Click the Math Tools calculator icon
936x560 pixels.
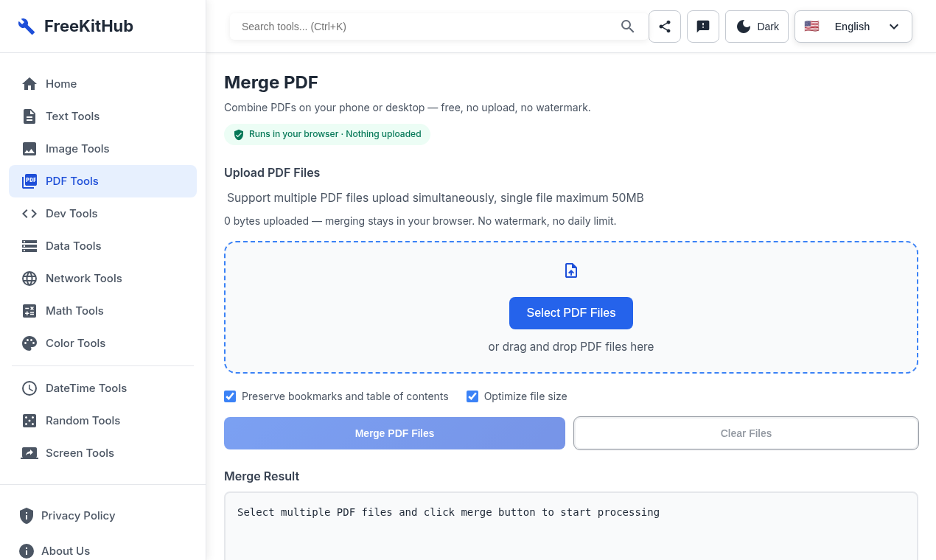pos(29,311)
